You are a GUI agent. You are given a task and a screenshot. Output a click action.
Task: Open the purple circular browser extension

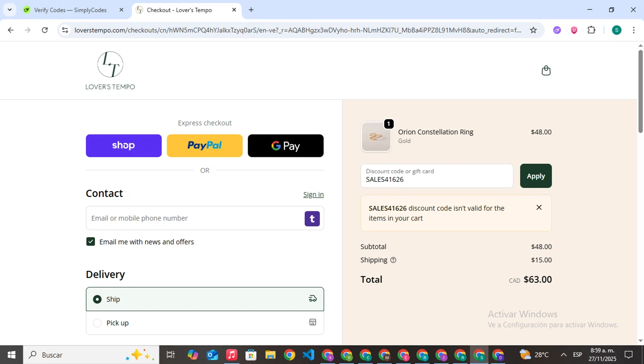coord(557,30)
